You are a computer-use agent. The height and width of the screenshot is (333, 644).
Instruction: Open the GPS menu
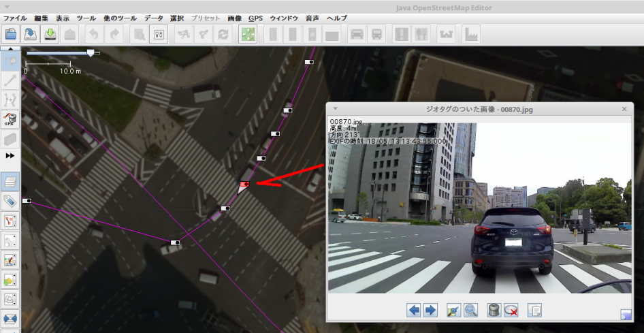pos(255,18)
